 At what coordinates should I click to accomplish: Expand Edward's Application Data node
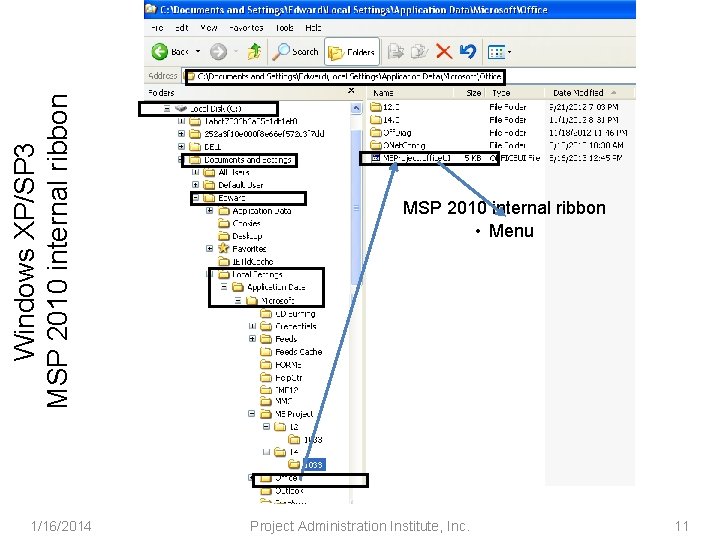(x=209, y=211)
